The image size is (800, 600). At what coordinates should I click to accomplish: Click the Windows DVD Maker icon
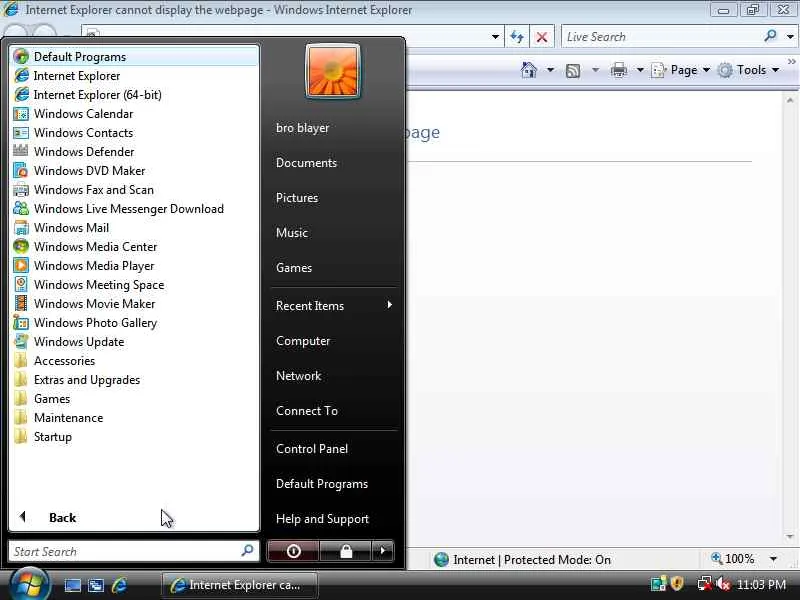click(21, 170)
